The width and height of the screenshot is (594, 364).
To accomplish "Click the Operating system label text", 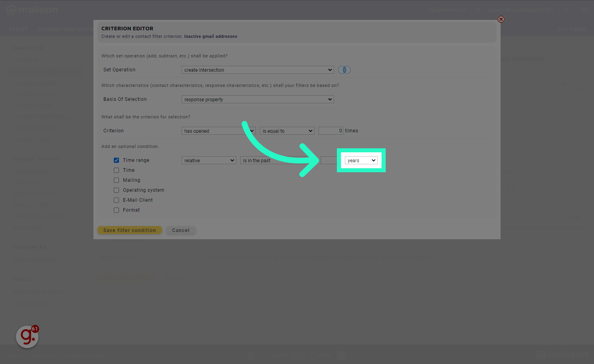I will 144,190.
